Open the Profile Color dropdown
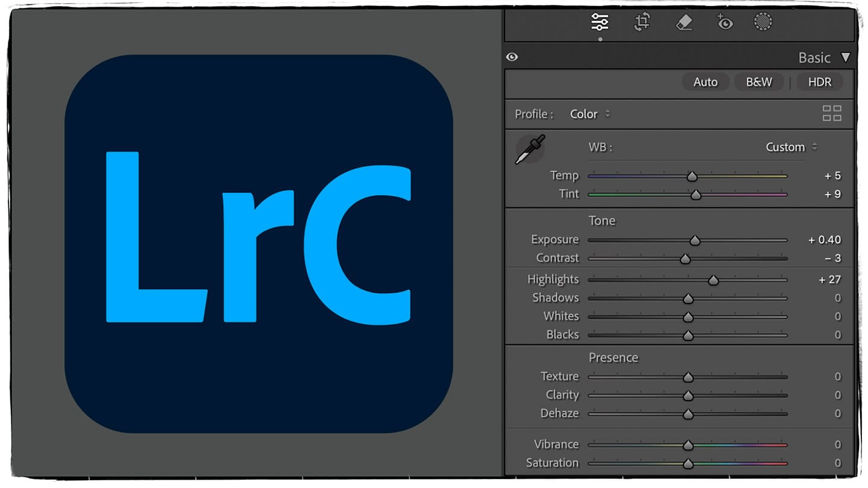This screenshot has width=868, height=488. click(589, 114)
